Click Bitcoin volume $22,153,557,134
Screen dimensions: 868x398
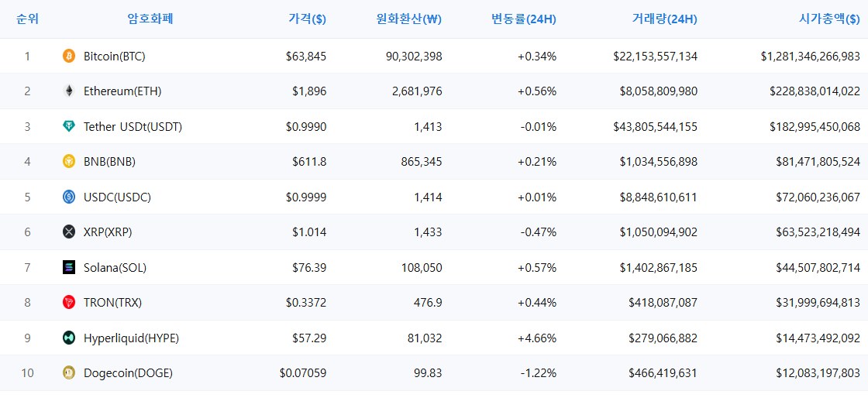pos(656,56)
